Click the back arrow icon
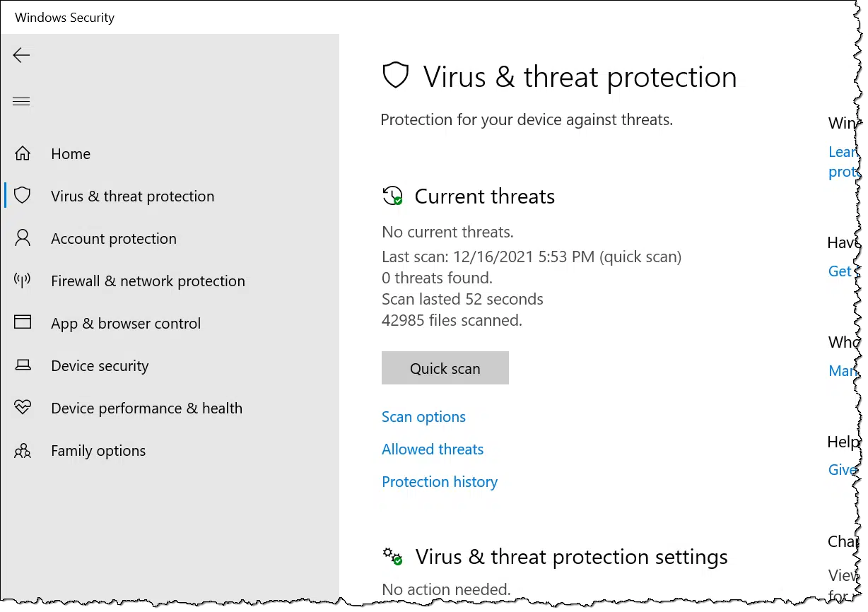 tap(21, 55)
